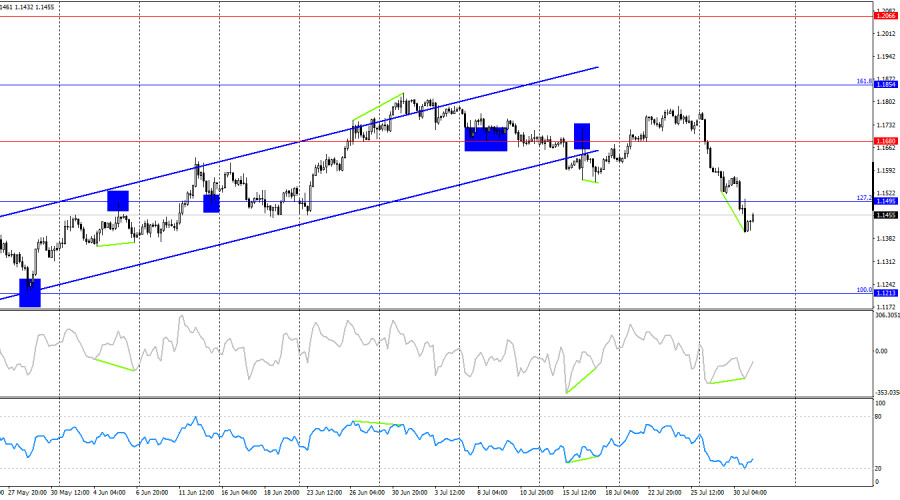Screen dimensions: 900x500
Task: Click the 1.1242 price axis label
Action: 886,285
